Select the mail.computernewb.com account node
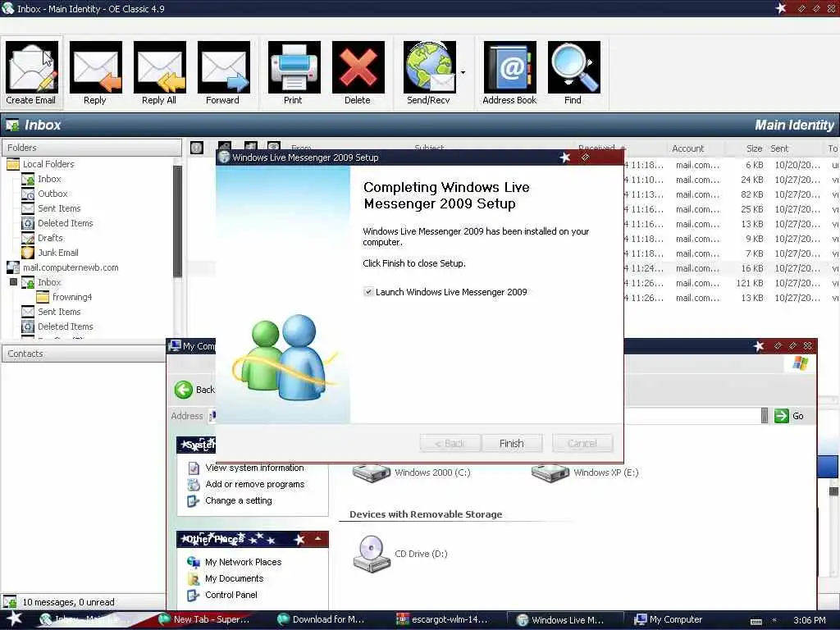 pos(71,267)
